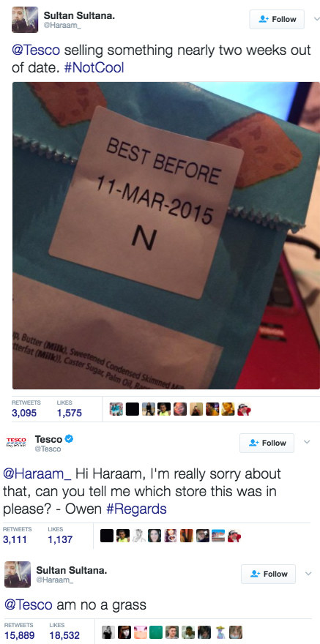
Task: Click first liker avatar under 'am no a grass' tweet
Action: 108,632
